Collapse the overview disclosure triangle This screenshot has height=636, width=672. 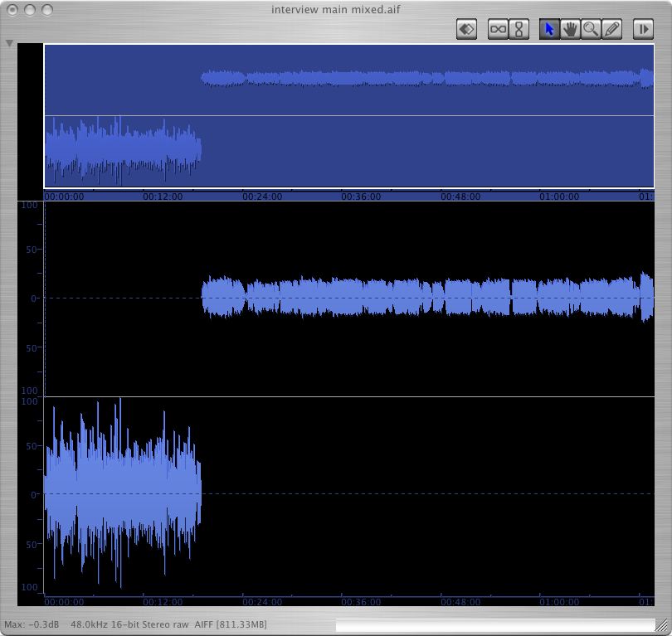point(9,43)
